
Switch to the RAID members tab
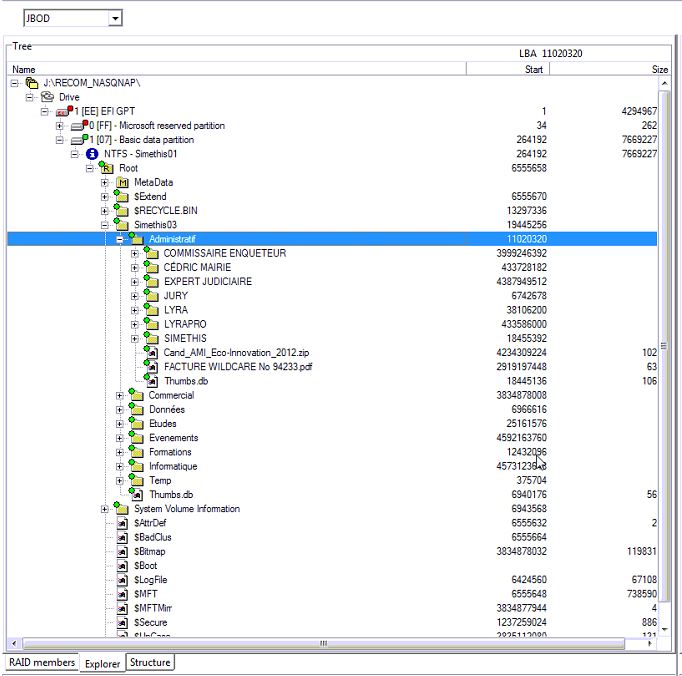42,663
